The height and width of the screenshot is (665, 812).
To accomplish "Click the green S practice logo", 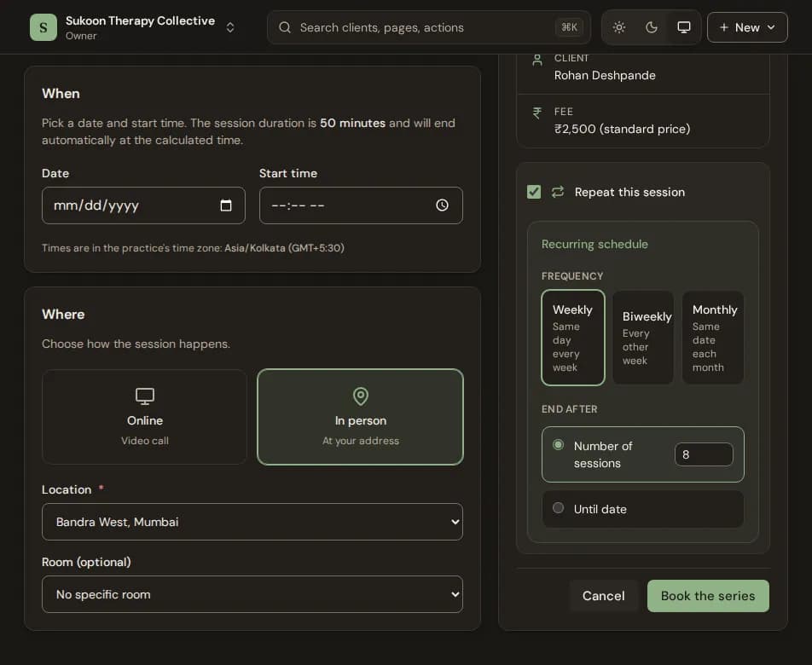I will click(43, 27).
